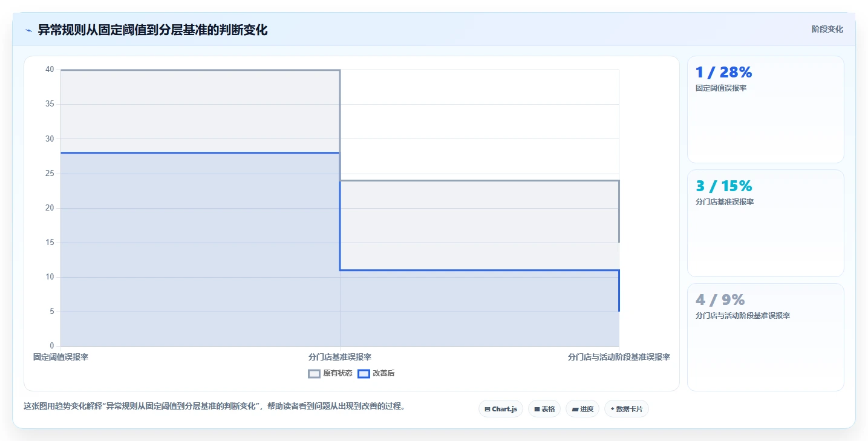This screenshot has height=441, width=868.
Task: Click the 4 / 9% value
Action: point(720,300)
